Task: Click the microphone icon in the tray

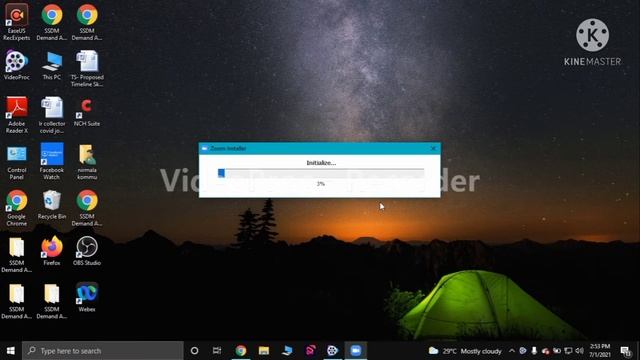Action: point(534,351)
